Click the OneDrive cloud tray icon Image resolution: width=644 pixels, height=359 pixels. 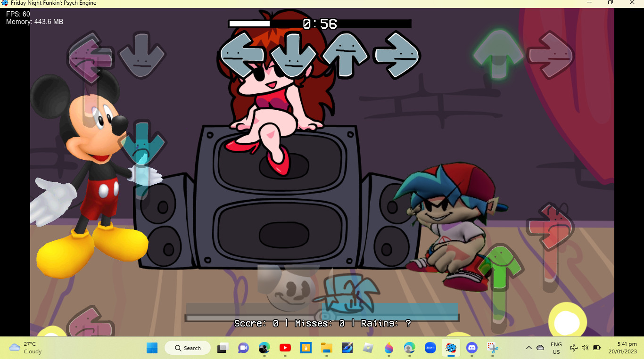(540, 348)
